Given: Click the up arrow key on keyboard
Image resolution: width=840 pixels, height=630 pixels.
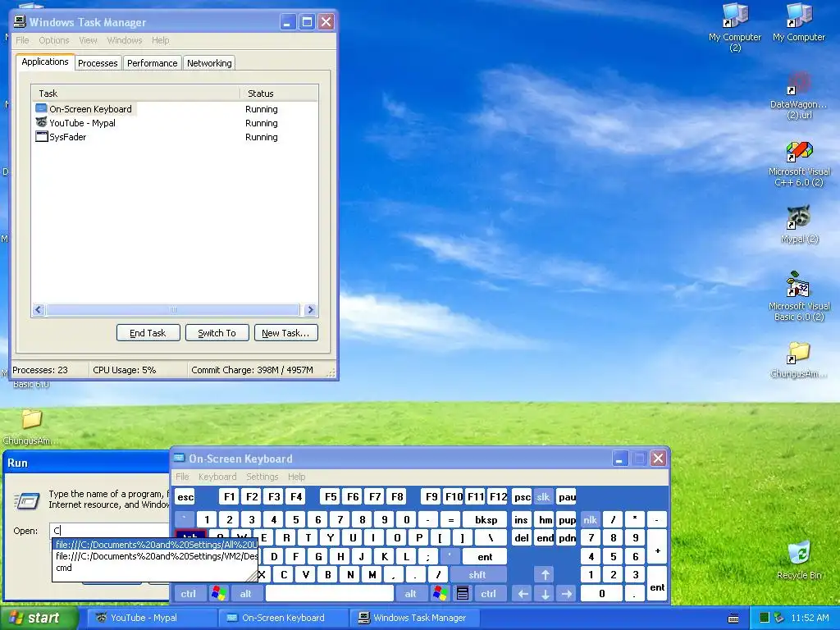Looking at the screenshot, I should 545,575.
